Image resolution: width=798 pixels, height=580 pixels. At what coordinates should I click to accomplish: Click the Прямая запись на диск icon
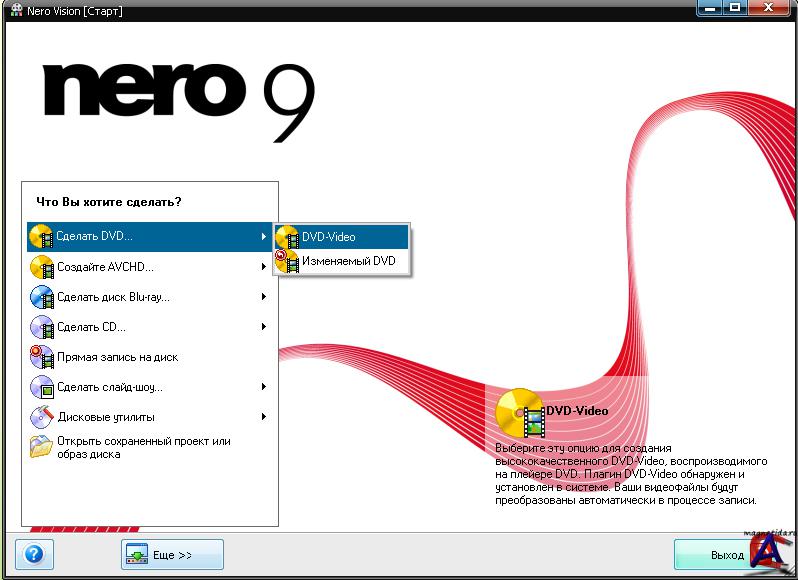(x=42, y=357)
